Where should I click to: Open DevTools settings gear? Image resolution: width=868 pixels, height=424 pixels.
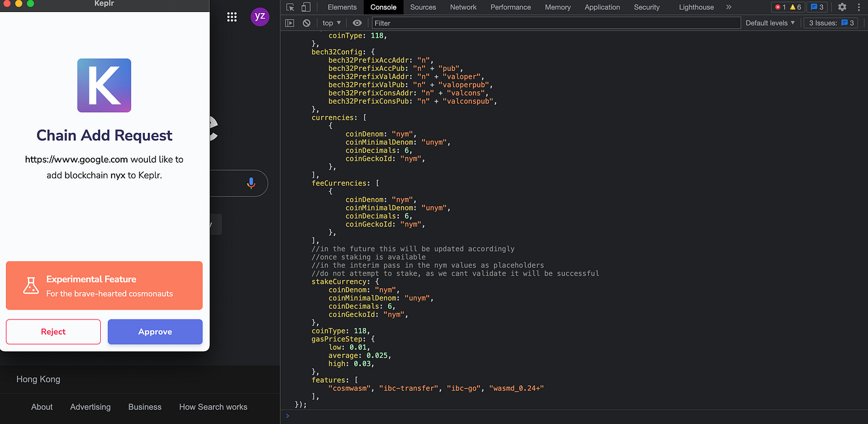point(842,7)
